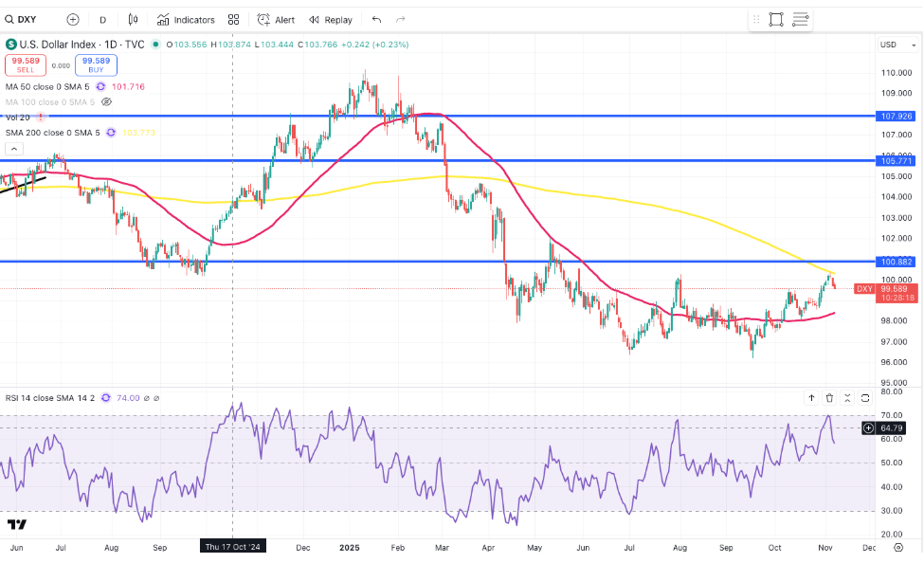924x563 pixels.
Task: Select the rectangle drawing tool in floating toolbar
Action: [776, 19]
